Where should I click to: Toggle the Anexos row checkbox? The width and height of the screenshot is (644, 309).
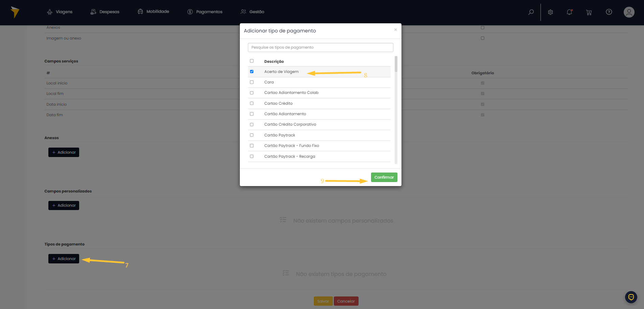pyautogui.click(x=483, y=28)
